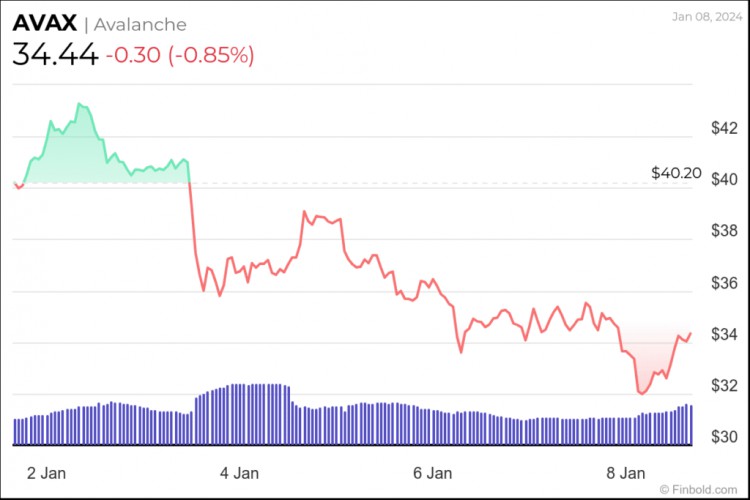
Task: Select the 2 Jan date marker
Action: click(46, 473)
